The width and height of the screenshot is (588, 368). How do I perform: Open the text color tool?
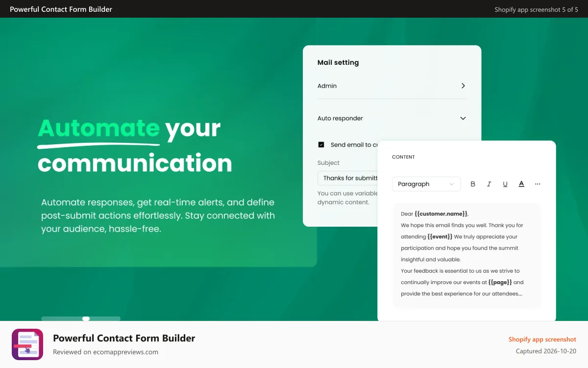click(521, 184)
